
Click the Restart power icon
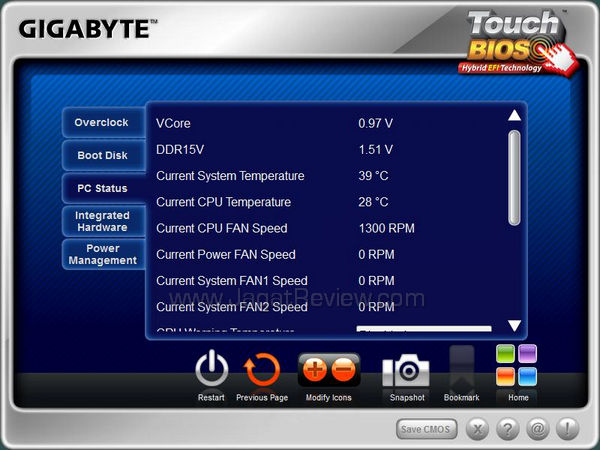pyautogui.click(x=211, y=369)
